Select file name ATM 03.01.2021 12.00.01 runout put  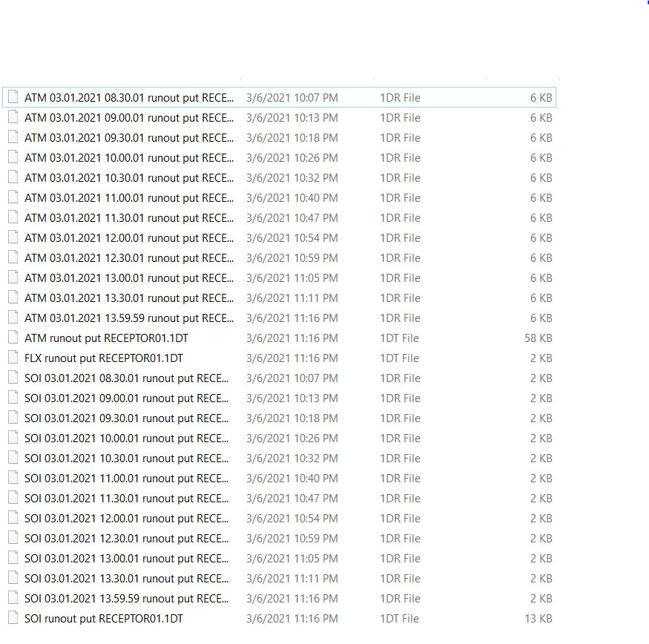pyautogui.click(x=129, y=238)
